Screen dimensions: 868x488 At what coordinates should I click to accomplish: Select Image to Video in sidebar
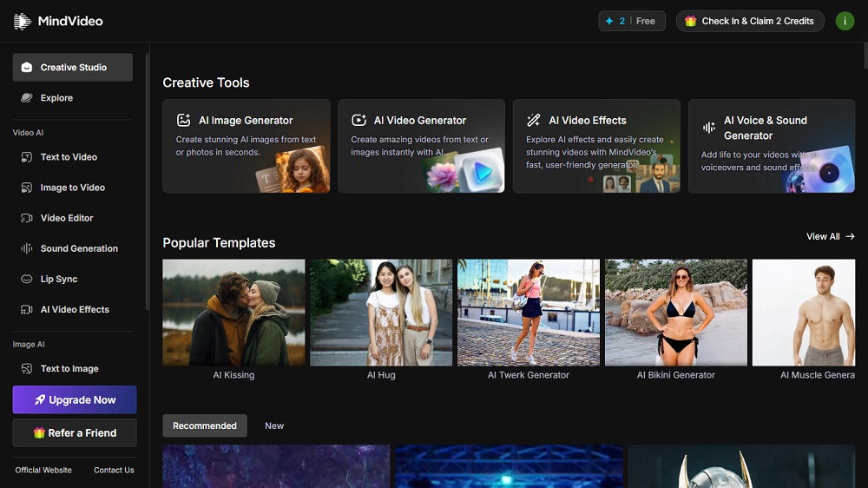[x=73, y=188]
